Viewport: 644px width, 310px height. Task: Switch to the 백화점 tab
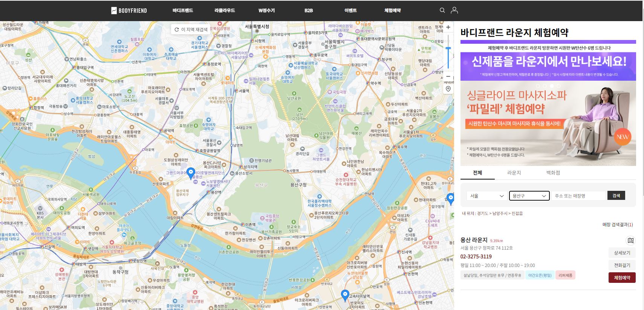pos(553,173)
